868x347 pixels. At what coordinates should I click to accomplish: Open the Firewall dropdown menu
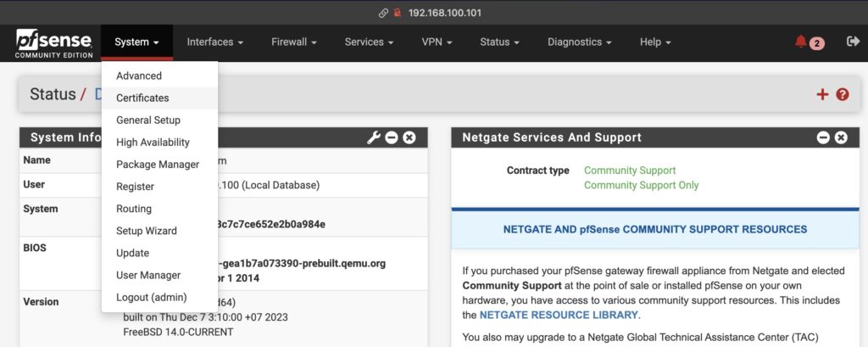(294, 42)
